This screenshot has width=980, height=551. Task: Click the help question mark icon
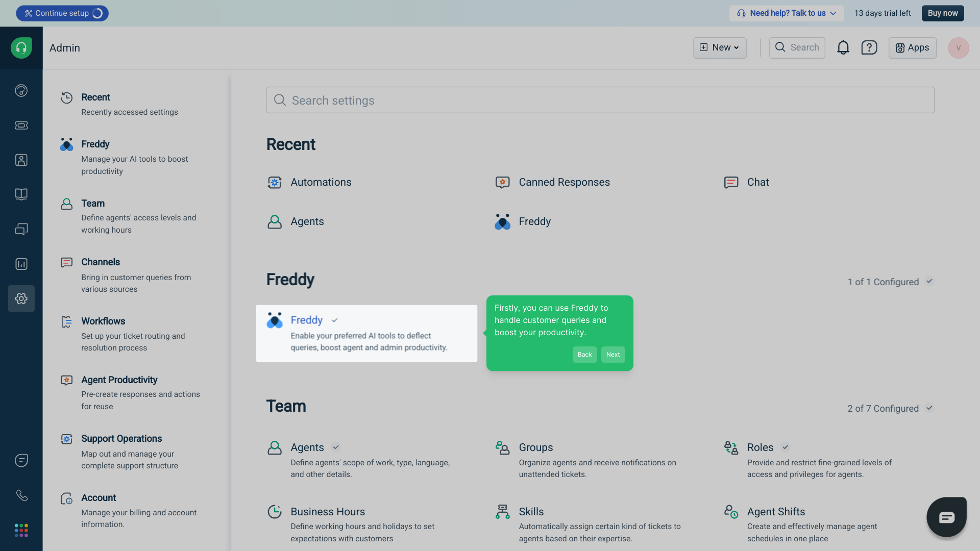click(x=869, y=47)
